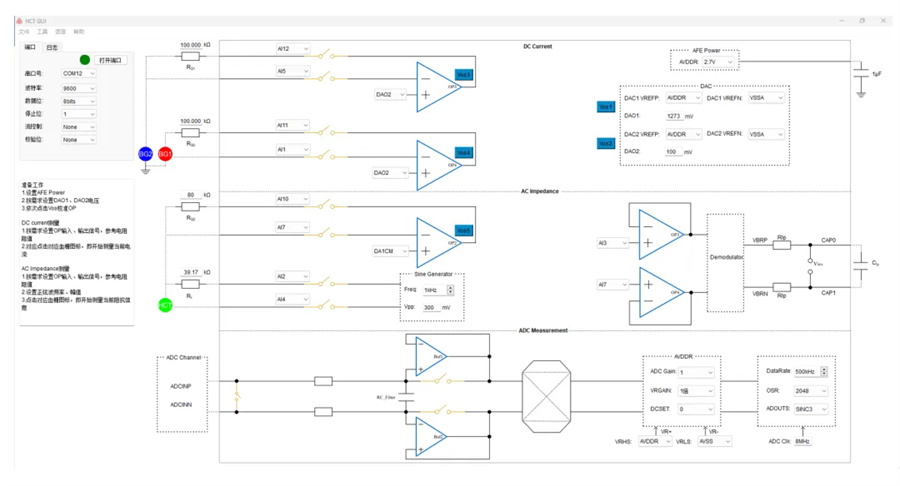Click the blue BG2 node circle
The image size is (900, 486).
coord(146,154)
